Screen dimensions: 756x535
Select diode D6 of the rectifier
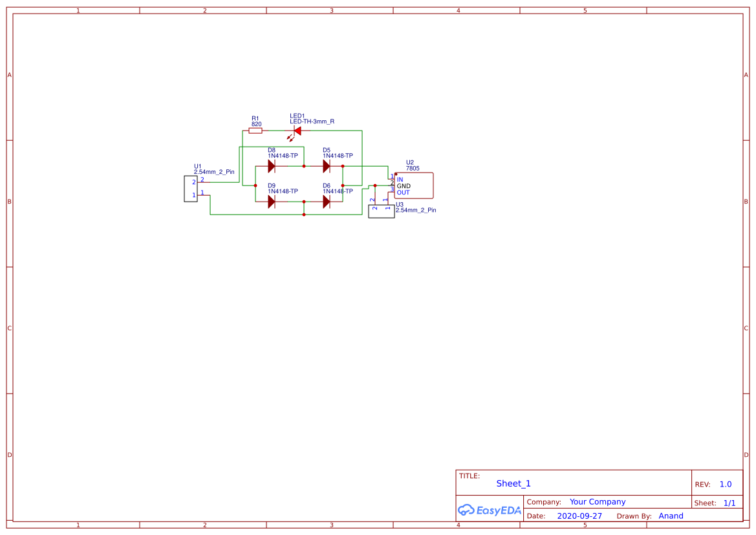point(327,201)
